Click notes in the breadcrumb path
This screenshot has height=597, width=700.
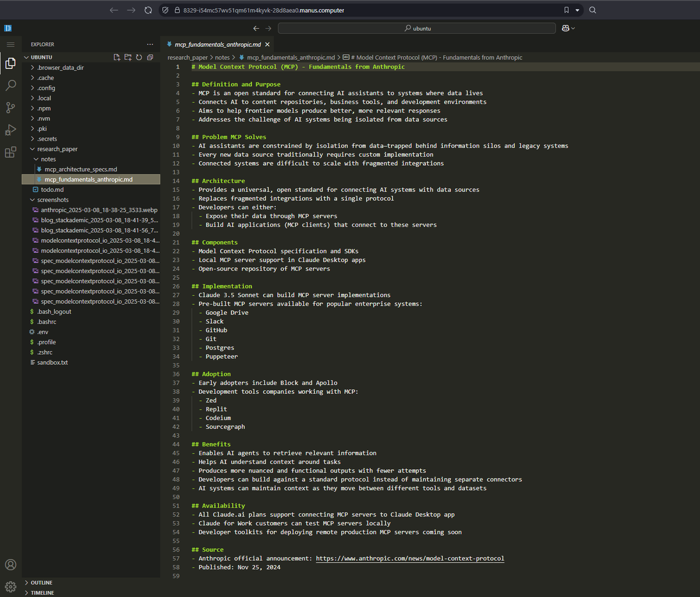(x=222, y=58)
